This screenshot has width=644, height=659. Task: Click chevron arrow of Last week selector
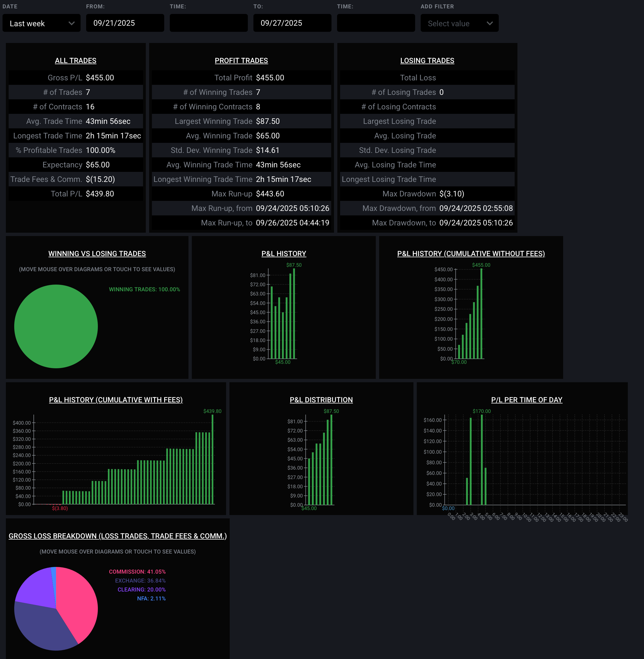point(71,23)
